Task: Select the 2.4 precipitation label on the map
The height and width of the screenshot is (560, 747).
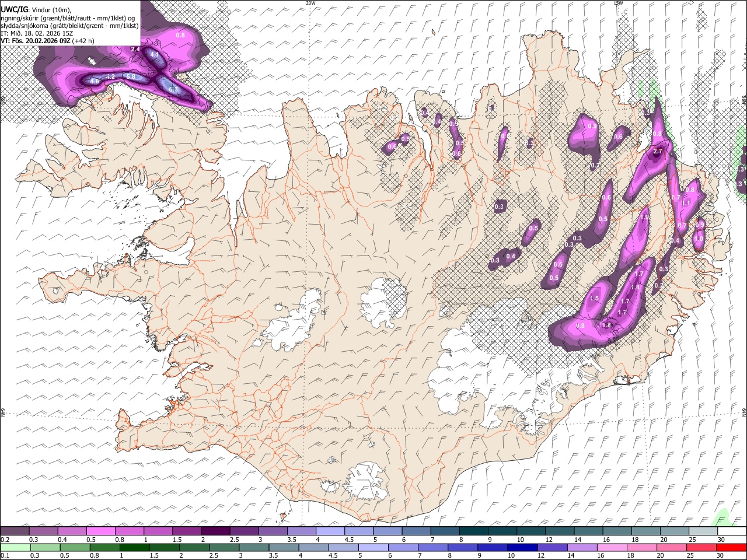Action: click(135, 49)
